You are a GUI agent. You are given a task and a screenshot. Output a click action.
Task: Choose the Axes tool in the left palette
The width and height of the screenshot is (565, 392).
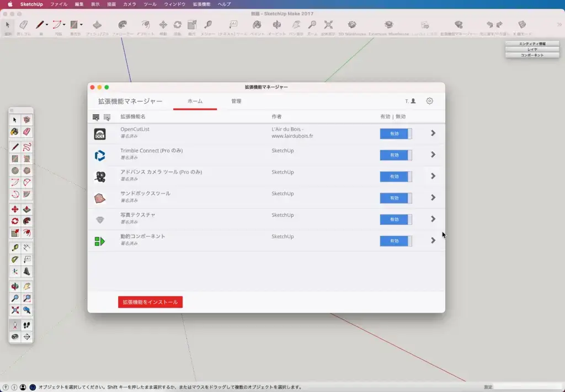15,271
